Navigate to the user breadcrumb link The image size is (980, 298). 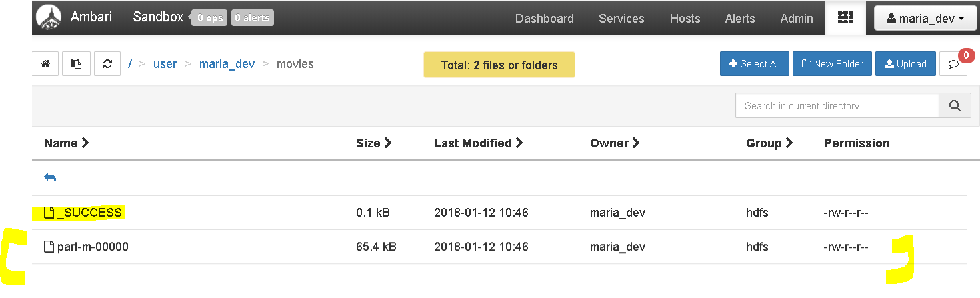(x=165, y=64)
